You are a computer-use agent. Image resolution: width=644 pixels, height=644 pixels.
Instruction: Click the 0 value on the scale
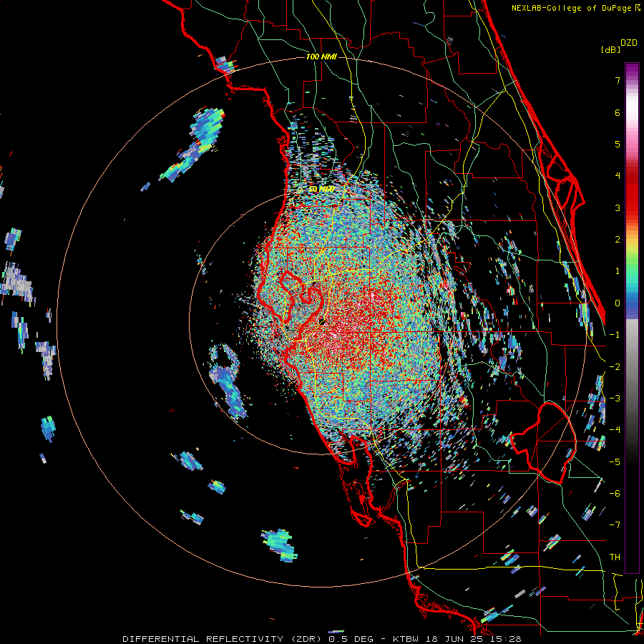point(618,303)
